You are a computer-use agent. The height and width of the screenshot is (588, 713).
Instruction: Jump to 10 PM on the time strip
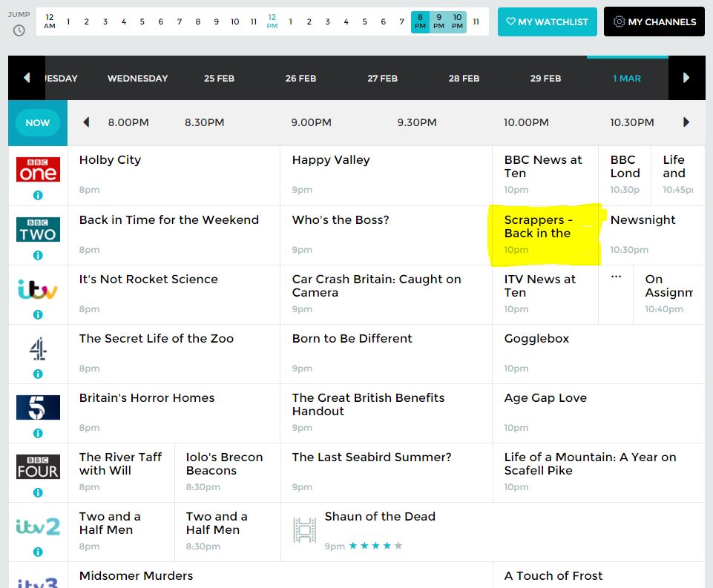coord(458,22)
